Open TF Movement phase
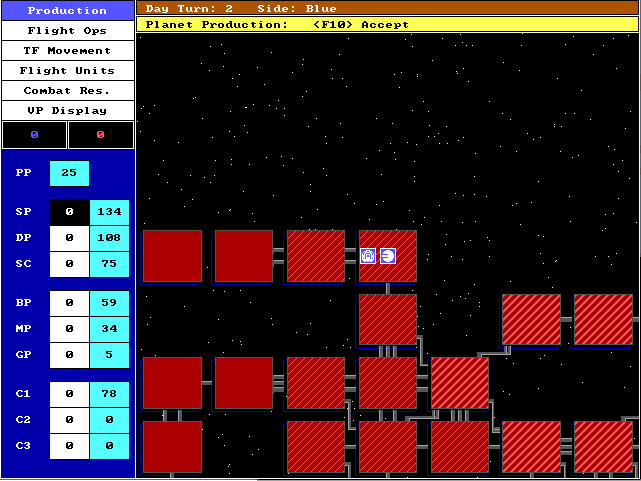The image size is (641, 481). (67, 50)
